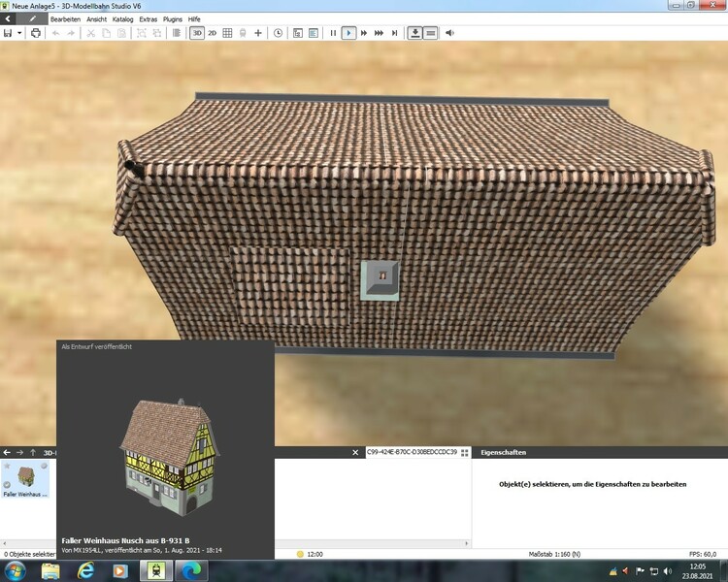Click the print icon in toolbar
Screen dimensions: 728x582
[36, 33]
